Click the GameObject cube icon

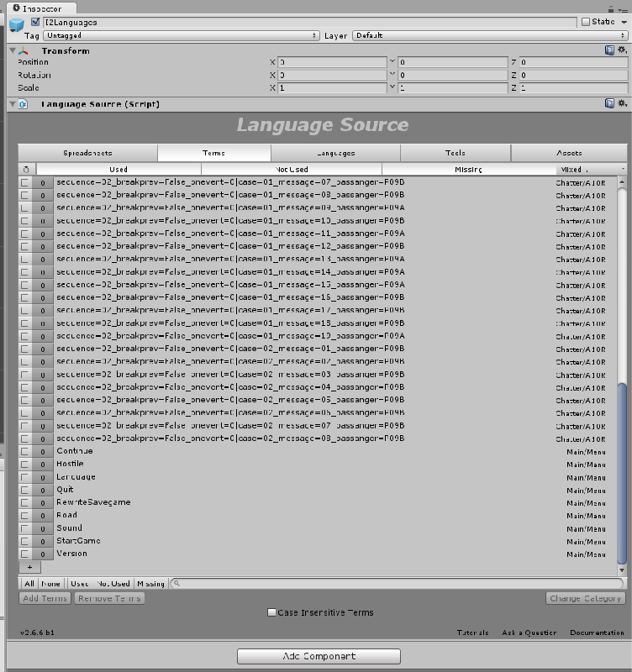17,28
